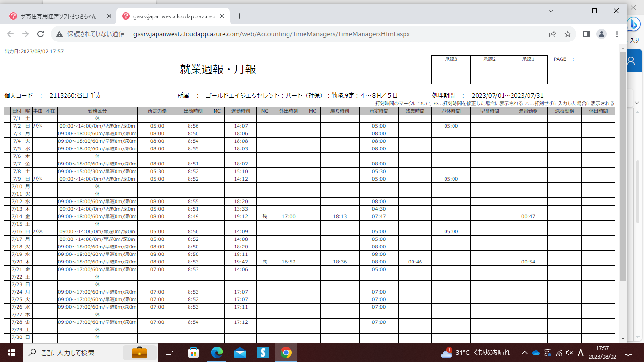Image resolution: width=644 pixels, height=362 pixels.
Task: Click the 退勤時刻 column header
Action: pyautogui.click(x=240, y=111)
